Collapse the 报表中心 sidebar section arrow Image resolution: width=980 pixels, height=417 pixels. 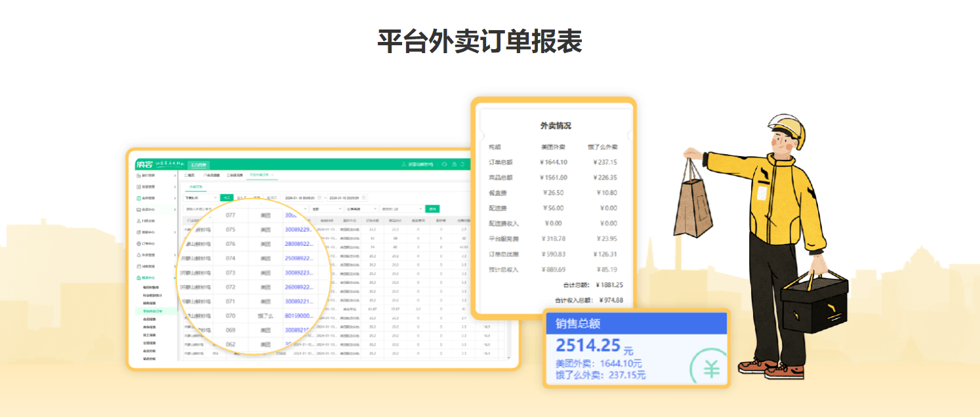pyautogui.click(x=174, y=278)
